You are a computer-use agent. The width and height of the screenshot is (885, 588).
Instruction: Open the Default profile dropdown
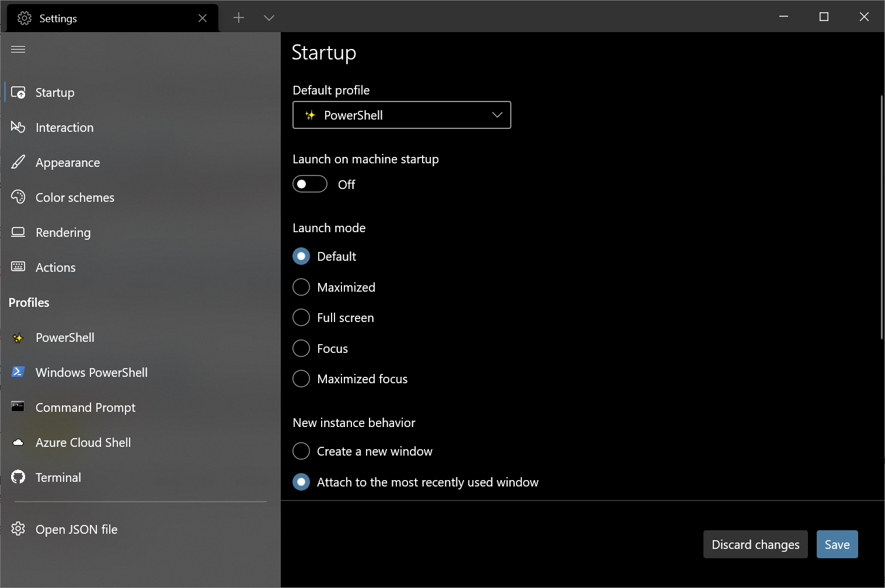coord(402,115)
